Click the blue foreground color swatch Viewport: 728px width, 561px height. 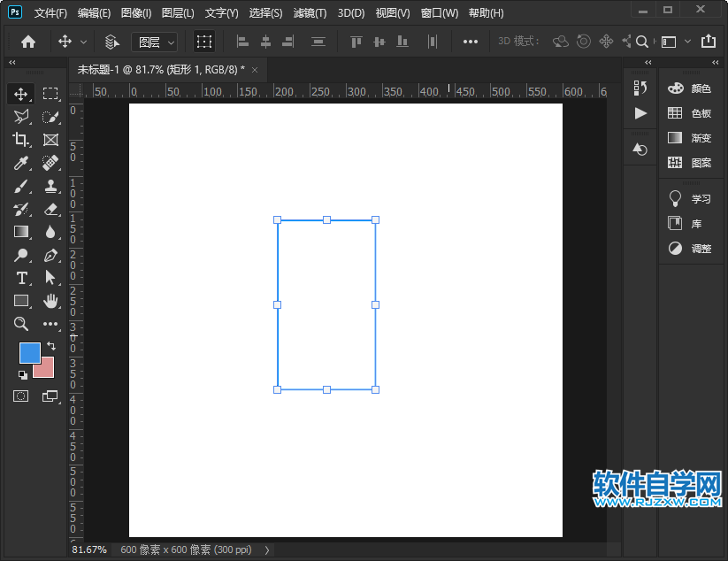coord(29,352)
